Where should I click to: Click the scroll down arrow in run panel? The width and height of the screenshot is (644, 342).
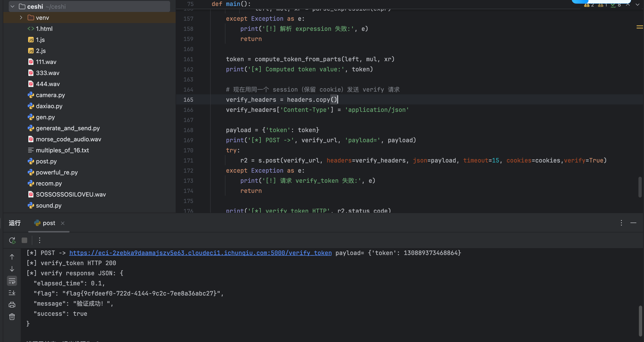pyautogui.click(x=12, y=269)
